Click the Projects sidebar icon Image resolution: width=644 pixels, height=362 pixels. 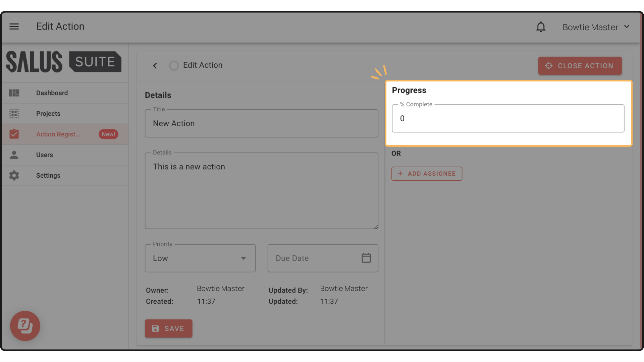(14, 114)
